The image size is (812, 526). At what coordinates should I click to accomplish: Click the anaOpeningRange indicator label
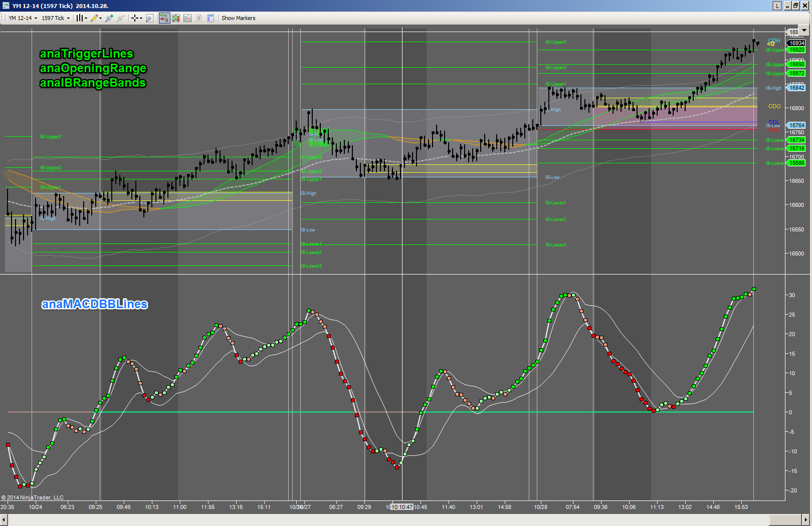[x=93, y=68]
